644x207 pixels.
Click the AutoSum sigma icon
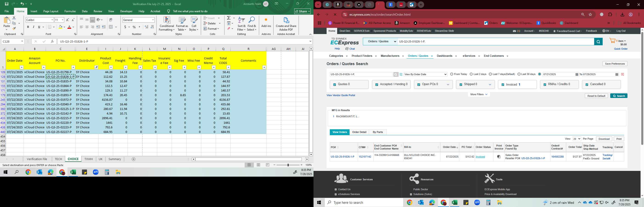(x=229, y=18)
